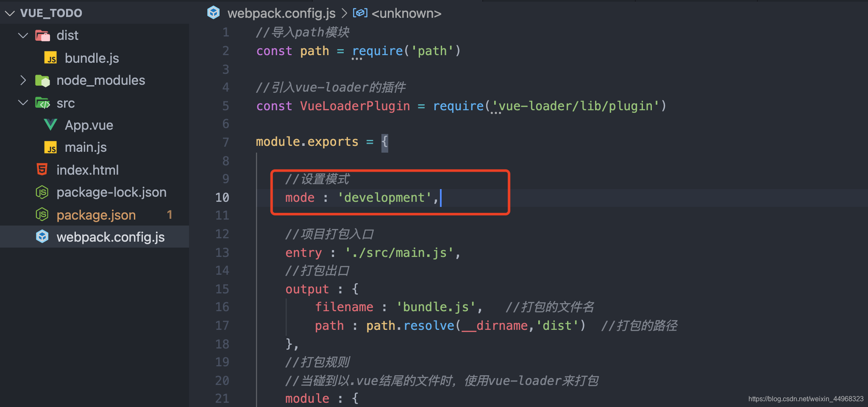Click __dirname on line 17
This screenshot has height=407, width=868.
495,326
